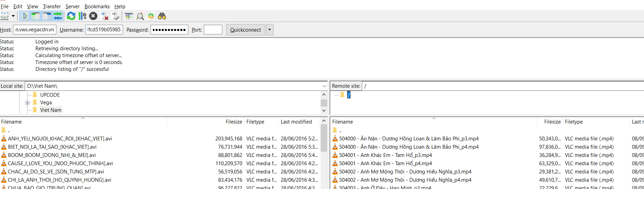Cancel the current operation
Viewport: 644px width, 223px height.
click(93, 16)
